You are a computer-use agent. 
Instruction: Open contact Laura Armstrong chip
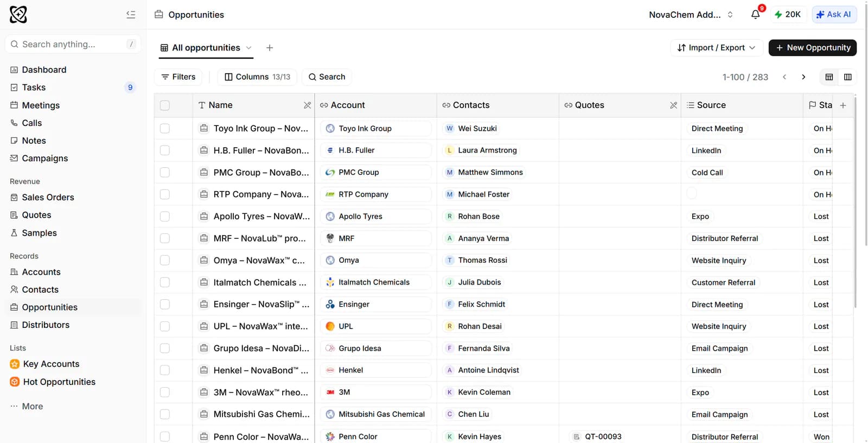pyautogui.click(x=481, y=150)
